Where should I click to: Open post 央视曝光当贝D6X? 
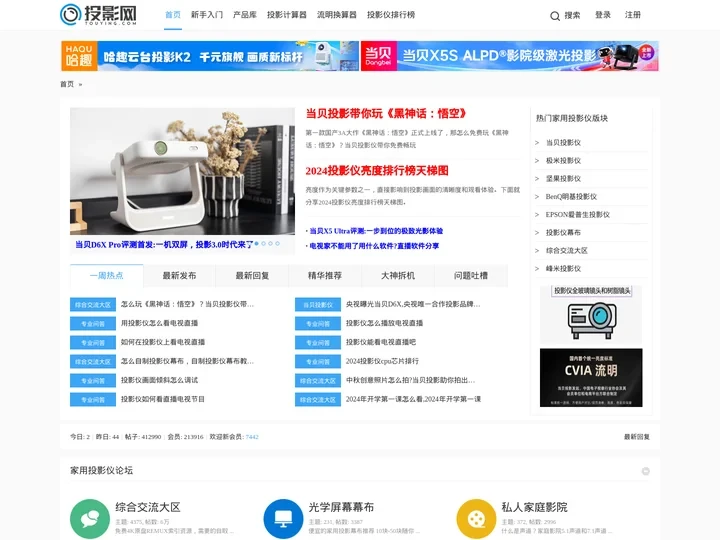(413, 304)
